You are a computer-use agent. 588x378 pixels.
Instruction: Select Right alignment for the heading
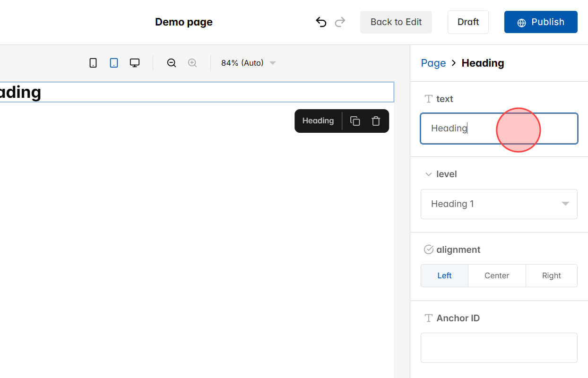(551, 275)
